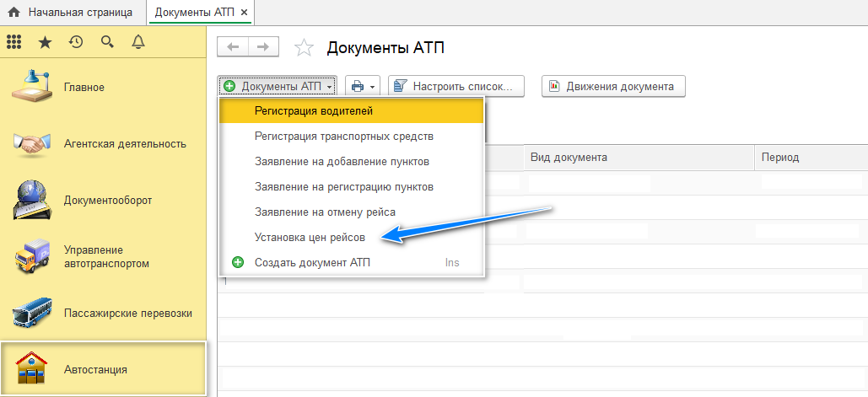Select Заявление на отмену рейса

(x=325, y=212)
